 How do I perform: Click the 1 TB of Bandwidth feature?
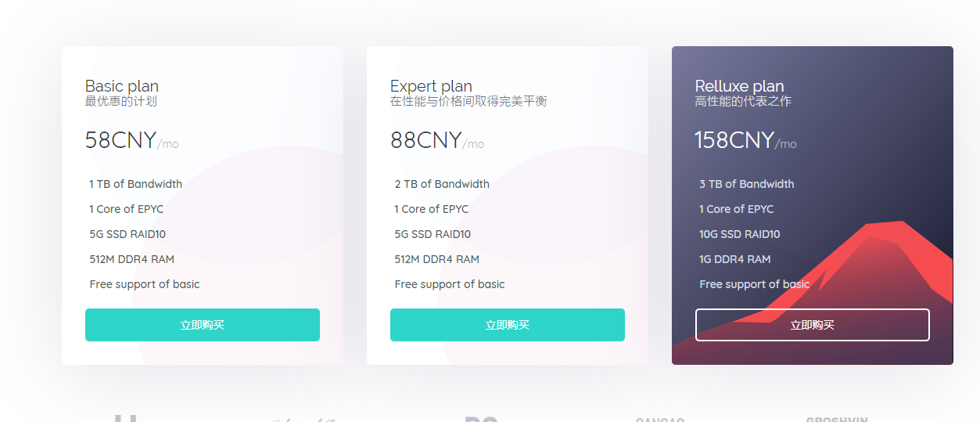(x=135, y=184)
